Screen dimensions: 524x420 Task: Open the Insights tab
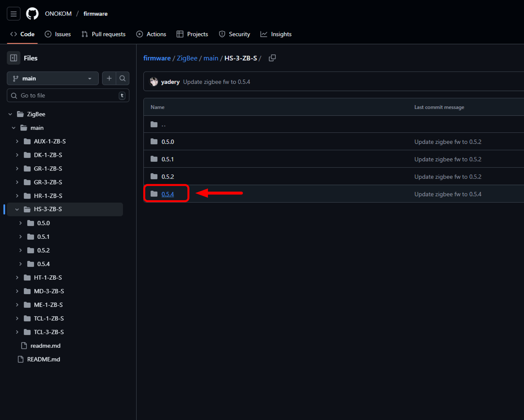276,34
